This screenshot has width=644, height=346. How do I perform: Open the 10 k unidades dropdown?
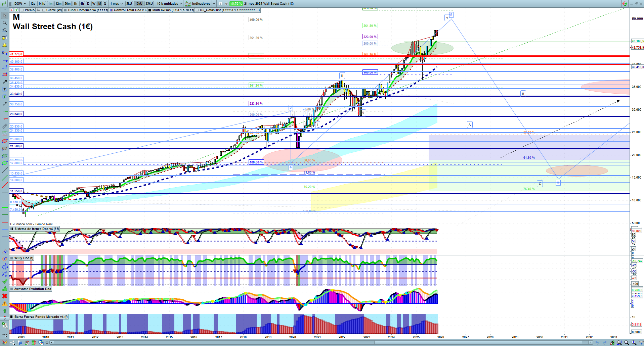point(169,4)
